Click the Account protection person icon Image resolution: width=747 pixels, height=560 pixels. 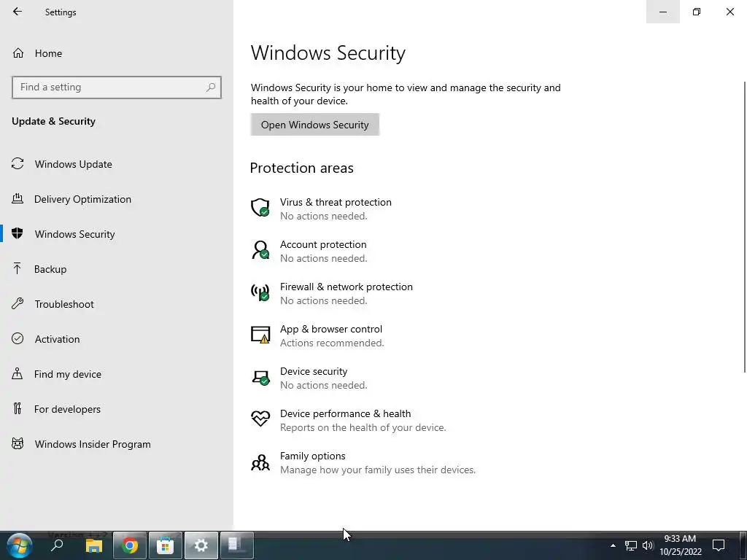(260, 250)
